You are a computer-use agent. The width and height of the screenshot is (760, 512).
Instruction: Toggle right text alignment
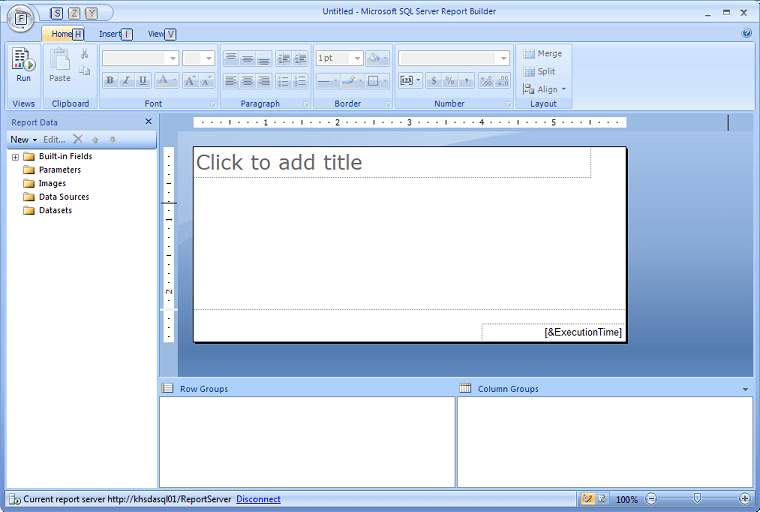click(264, 80)
